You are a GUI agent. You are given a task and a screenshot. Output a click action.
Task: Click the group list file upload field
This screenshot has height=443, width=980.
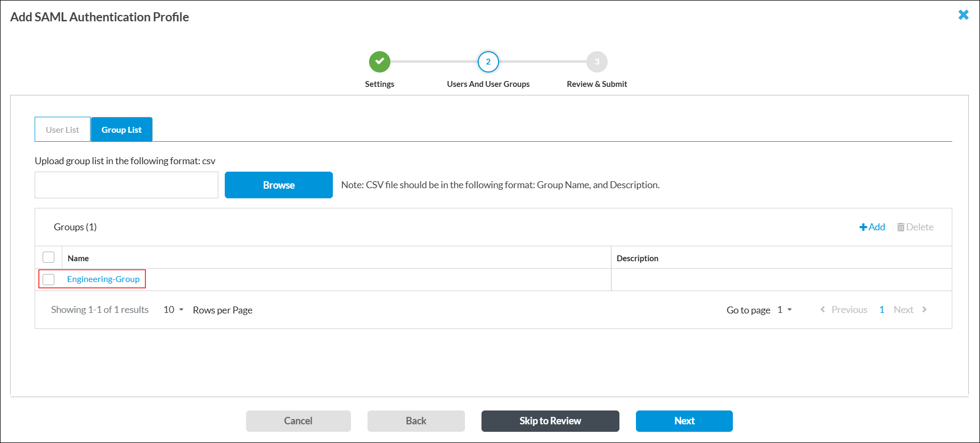126,185
